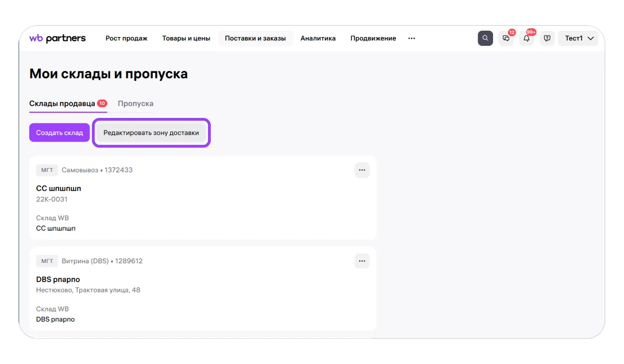Open chat messages icon with 12 badge

(x=506, y=38)
